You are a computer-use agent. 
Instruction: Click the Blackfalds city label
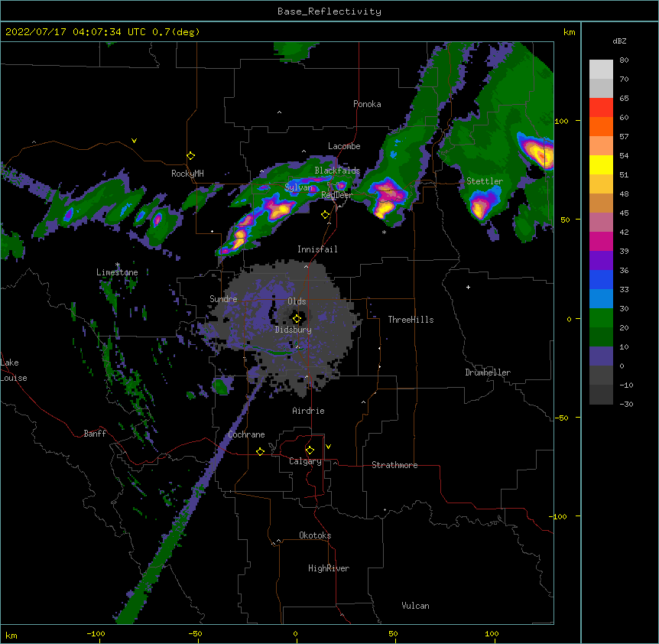point(337,171)
